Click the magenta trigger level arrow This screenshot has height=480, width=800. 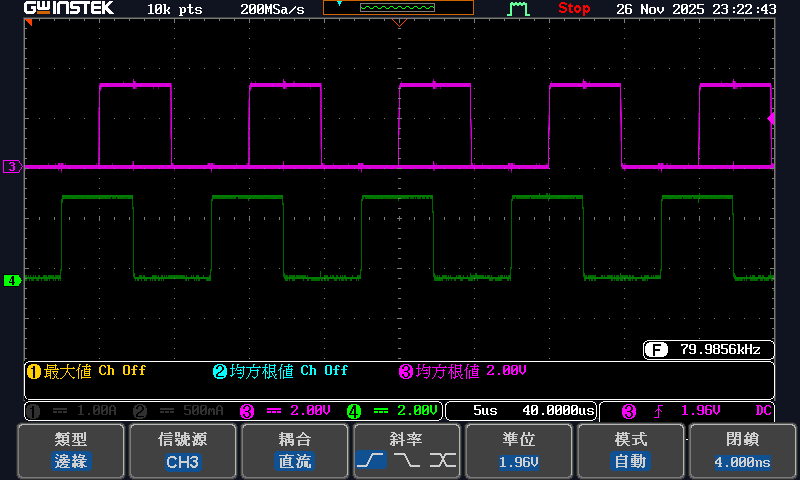tap(771, 118)
